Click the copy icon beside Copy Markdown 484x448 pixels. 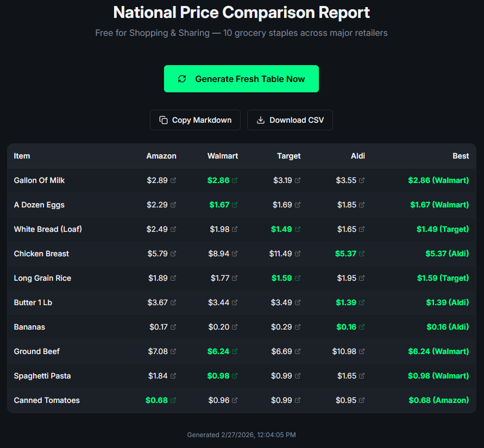[x=164, y=120]
